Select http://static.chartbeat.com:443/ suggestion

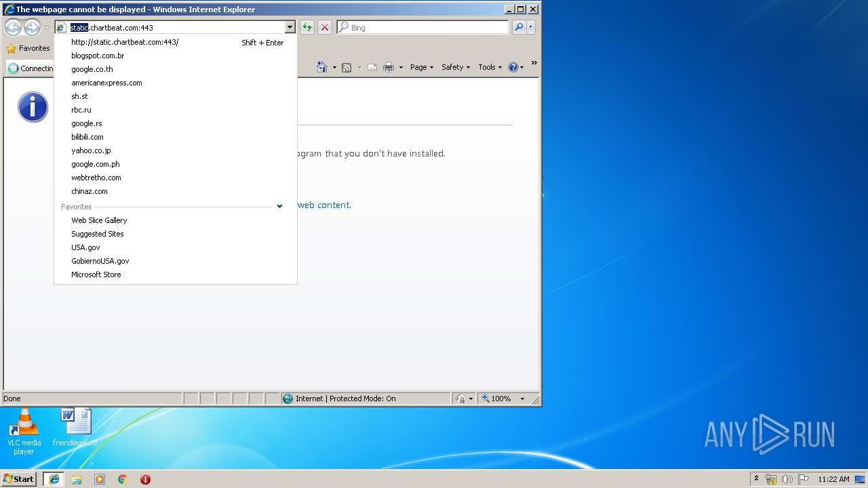pos(176,42)
